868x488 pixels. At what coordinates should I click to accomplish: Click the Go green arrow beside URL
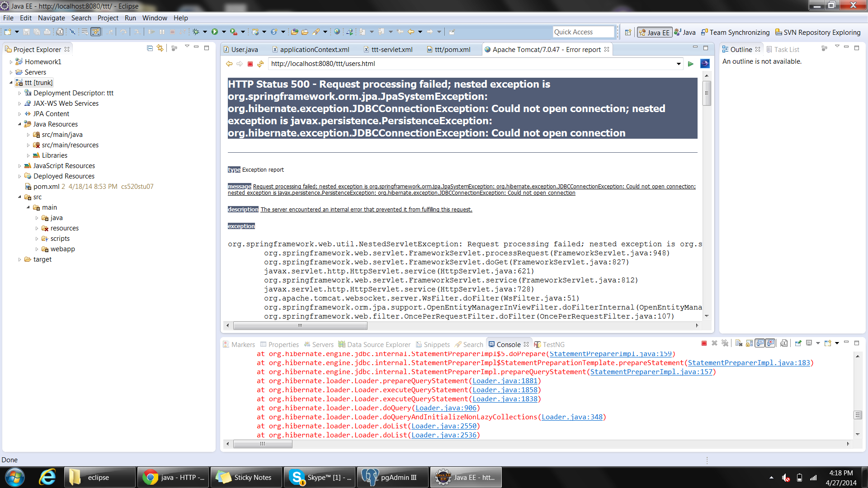click(690, 64)
